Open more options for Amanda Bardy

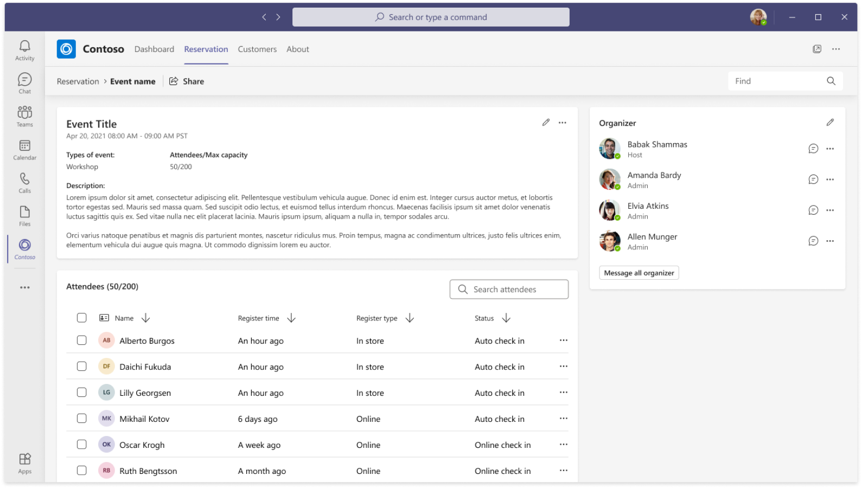[x=830, y=179]
